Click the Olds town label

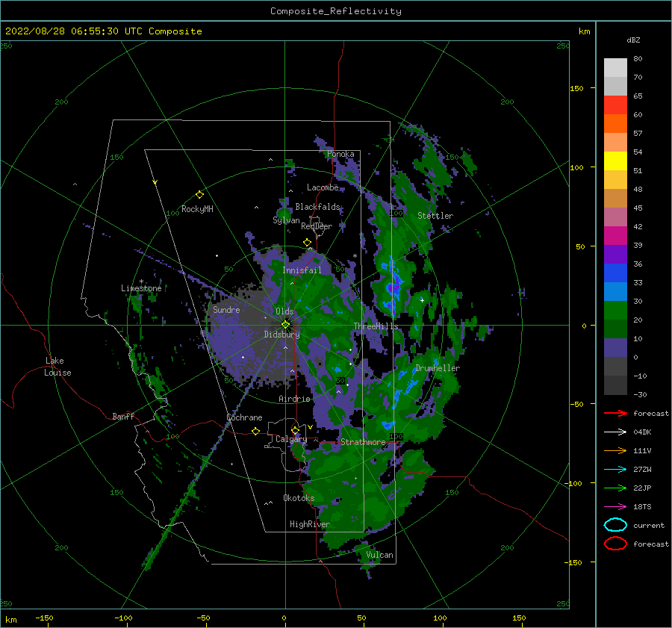284,311
